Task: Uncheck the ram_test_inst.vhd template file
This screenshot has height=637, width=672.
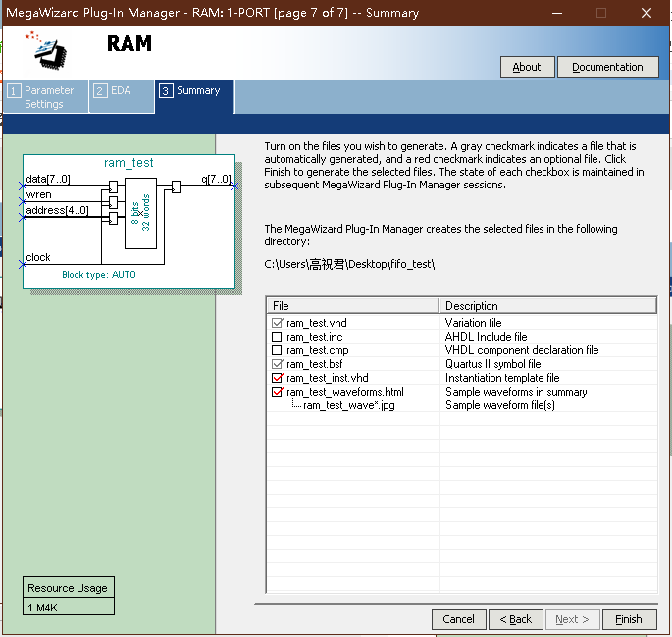Action: tap(278, 378)
